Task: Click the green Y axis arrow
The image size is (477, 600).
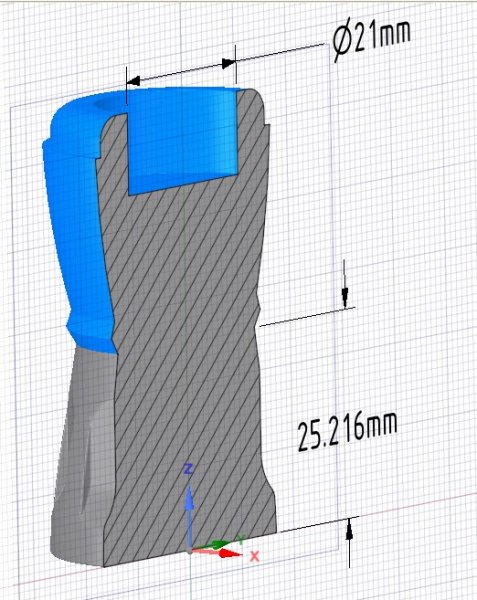Action: click(x=213, y=544)
